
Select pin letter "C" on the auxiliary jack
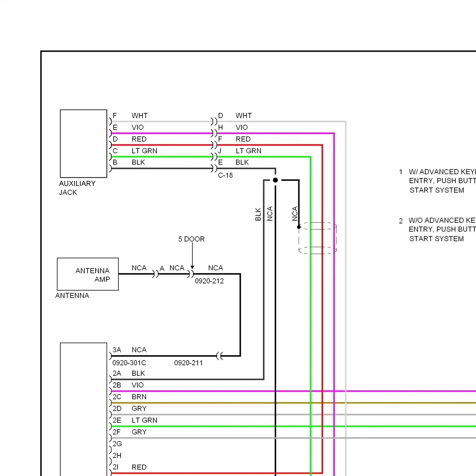coord(115,151)
